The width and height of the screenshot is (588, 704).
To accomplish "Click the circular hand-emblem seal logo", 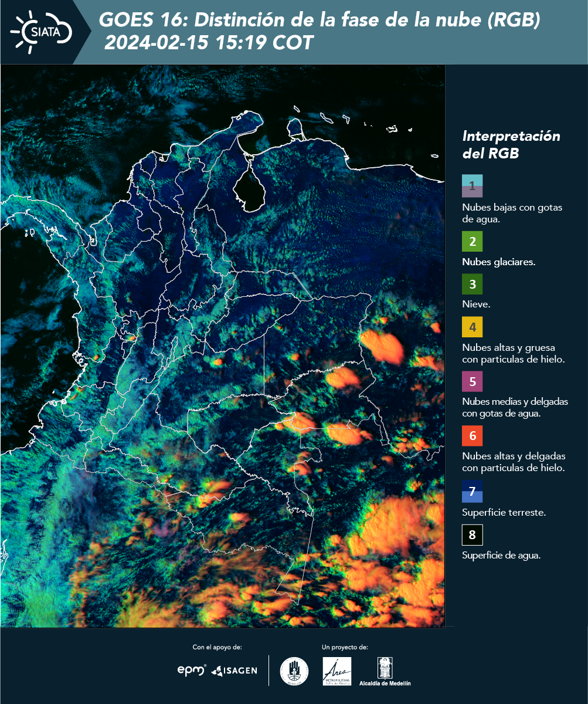I will 294,671.
